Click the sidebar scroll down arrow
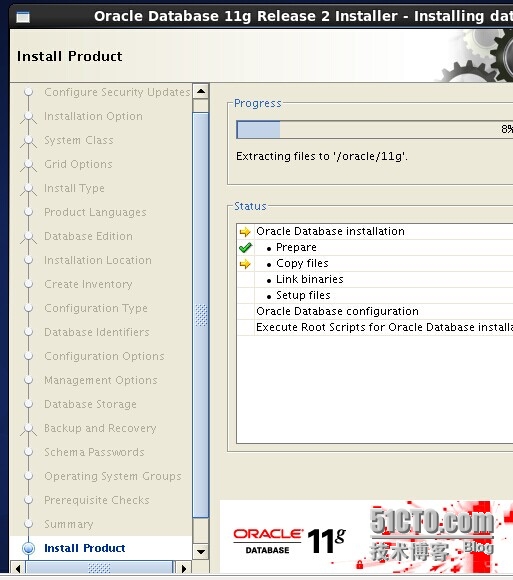Screen dimensions: 513x580 click(x=201, y=552)
